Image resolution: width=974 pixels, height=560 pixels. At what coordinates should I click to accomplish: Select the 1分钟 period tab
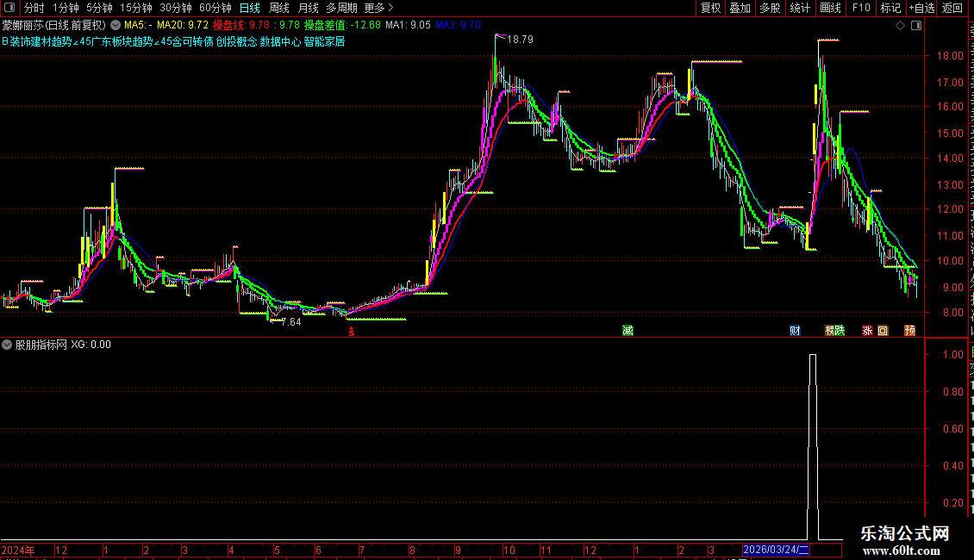click(x=66, y=8)
